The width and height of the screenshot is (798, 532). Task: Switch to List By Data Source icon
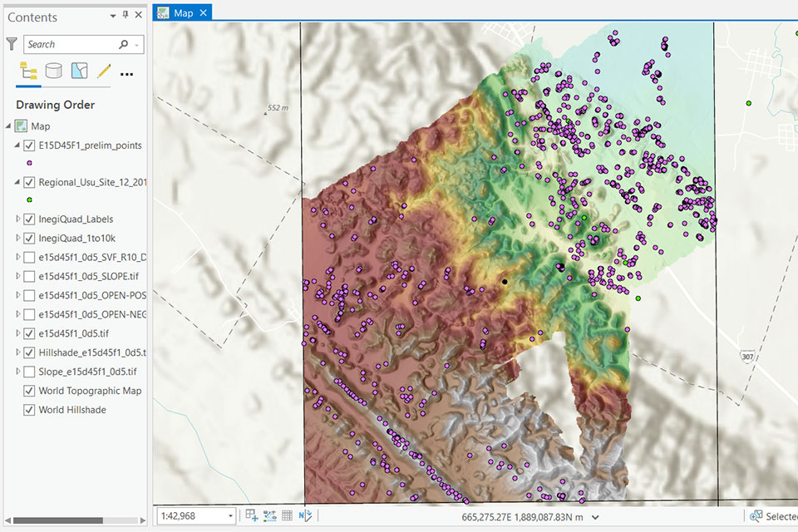pyautogui.click(x=54, y=72)
